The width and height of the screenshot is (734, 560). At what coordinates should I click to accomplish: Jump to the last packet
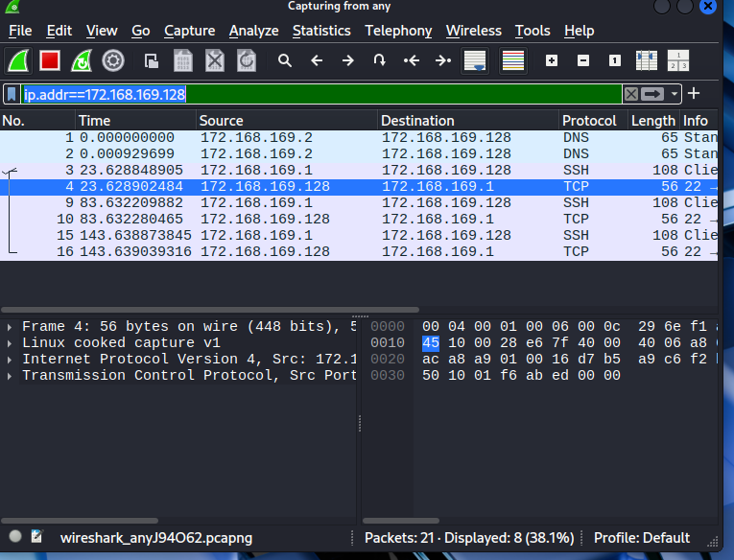coord(443,60)
